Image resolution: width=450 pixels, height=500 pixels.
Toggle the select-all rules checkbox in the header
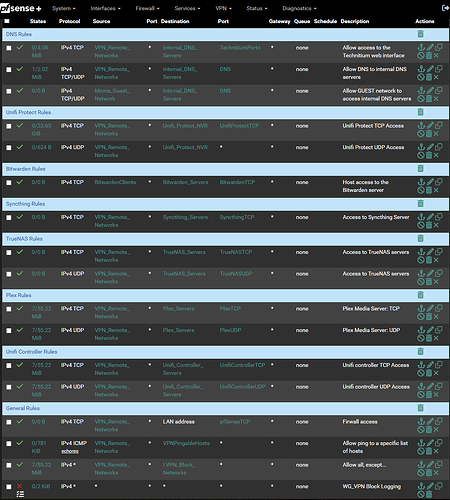point(7,21)
